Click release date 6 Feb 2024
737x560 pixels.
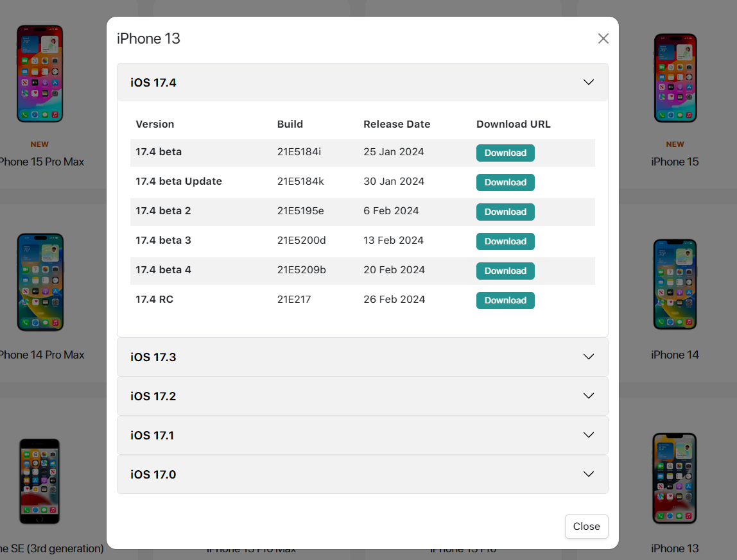point(391,211)
